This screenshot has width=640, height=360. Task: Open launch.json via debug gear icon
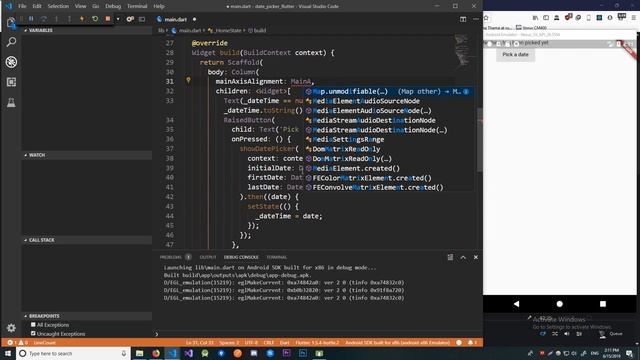click(130, 19)
